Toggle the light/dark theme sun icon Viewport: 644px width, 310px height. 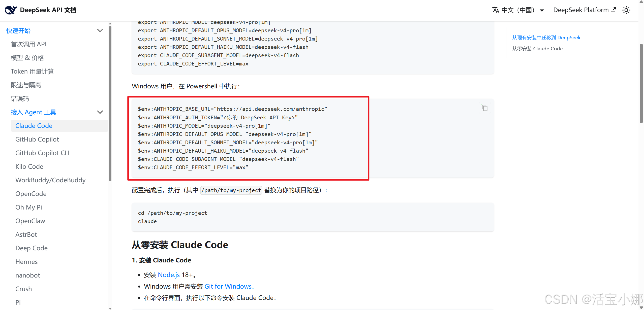tap(626, 10)
